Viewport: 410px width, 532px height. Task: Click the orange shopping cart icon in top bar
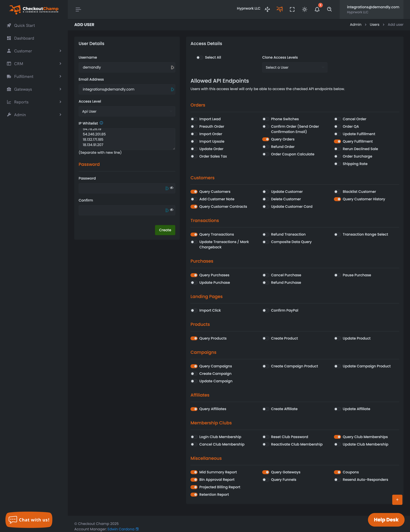pyautogui.click(x=279, y=9)
